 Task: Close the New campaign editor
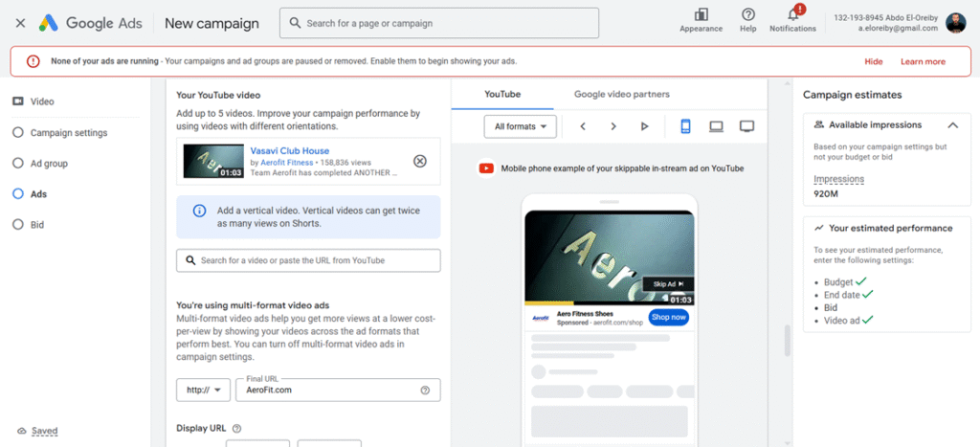click(21, 23)
